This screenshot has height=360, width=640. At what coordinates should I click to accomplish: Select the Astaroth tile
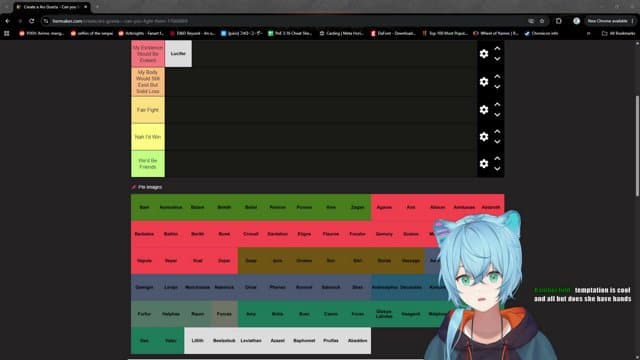click(491, 207)
